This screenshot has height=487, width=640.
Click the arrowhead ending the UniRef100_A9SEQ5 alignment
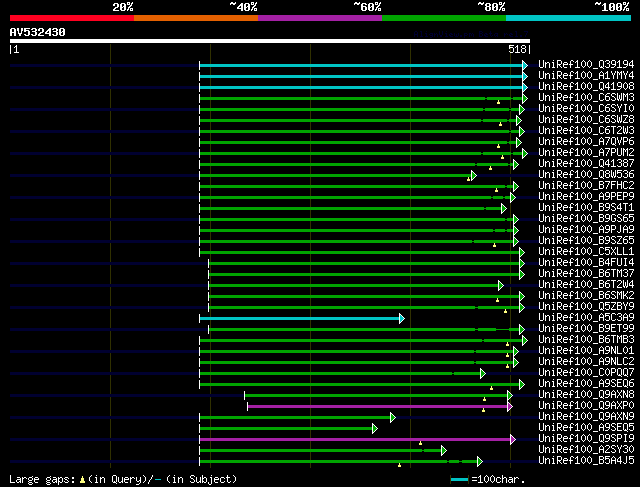coord(375,429)
